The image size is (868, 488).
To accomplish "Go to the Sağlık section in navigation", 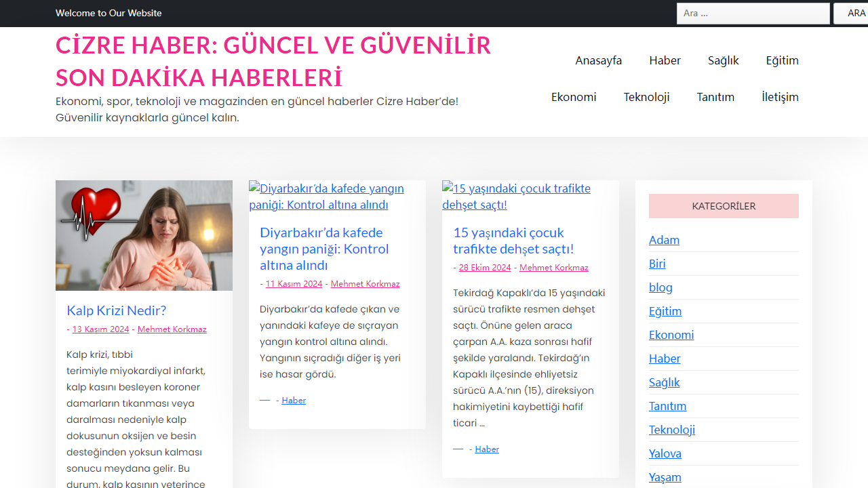I will click(723, 60).
